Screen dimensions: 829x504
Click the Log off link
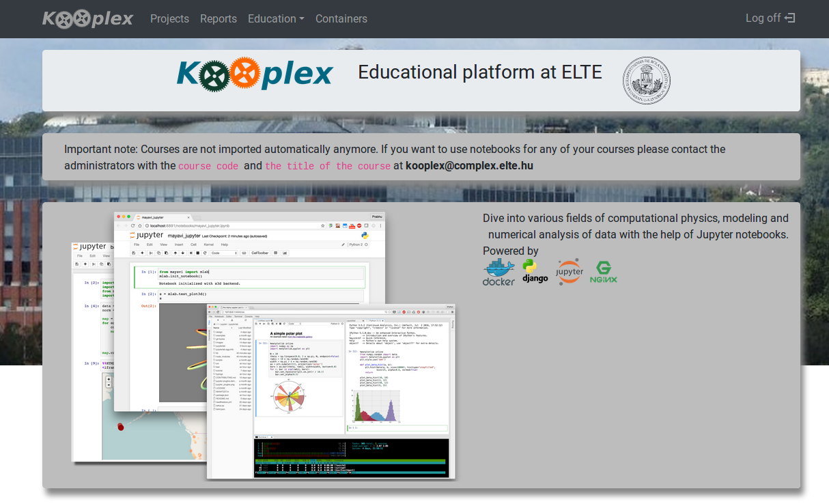tap(763, 18)
